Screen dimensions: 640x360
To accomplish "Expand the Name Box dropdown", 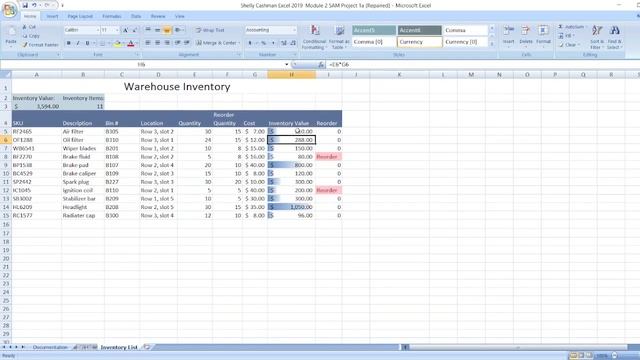I will click(287, 64).
